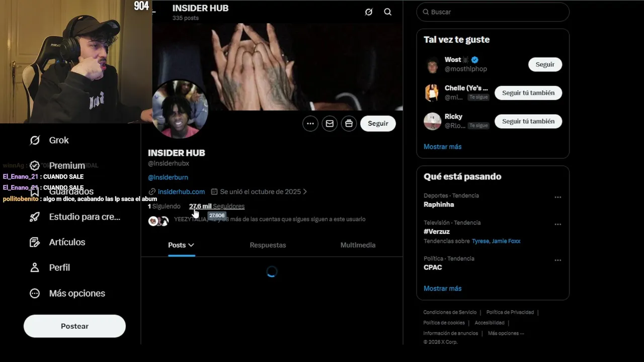Open Más opciones menu

(77, 293)
